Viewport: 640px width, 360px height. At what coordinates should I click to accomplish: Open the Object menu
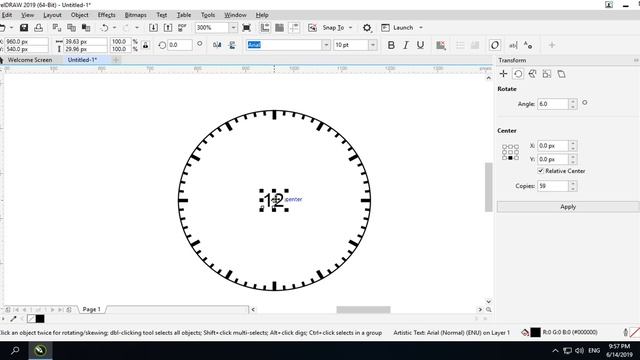[79, 15]
